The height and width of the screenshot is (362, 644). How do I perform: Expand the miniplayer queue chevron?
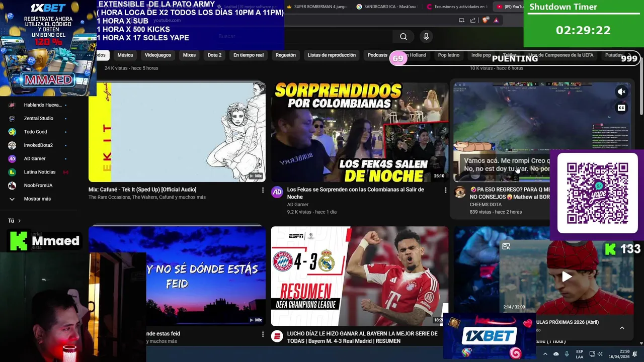[x=622, y=328]
